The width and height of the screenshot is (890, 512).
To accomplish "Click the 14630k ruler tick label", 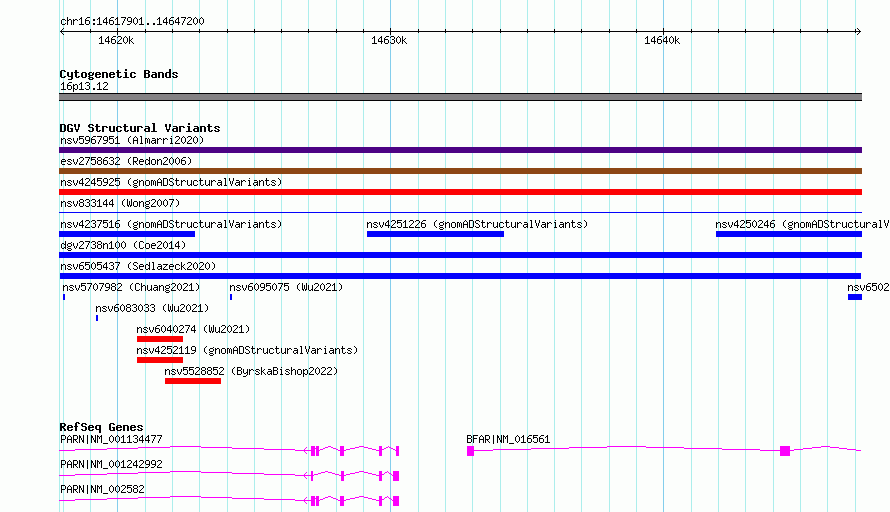I will [x=389, y=40].
